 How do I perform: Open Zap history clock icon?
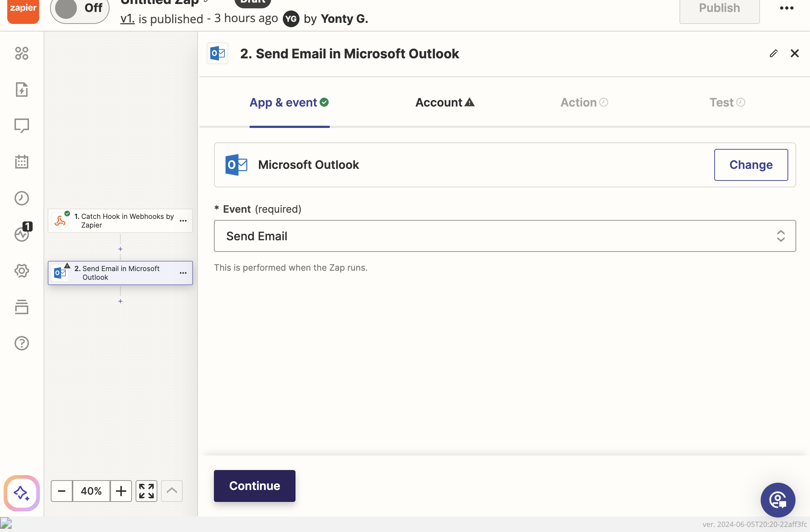[x=22, y=198]
